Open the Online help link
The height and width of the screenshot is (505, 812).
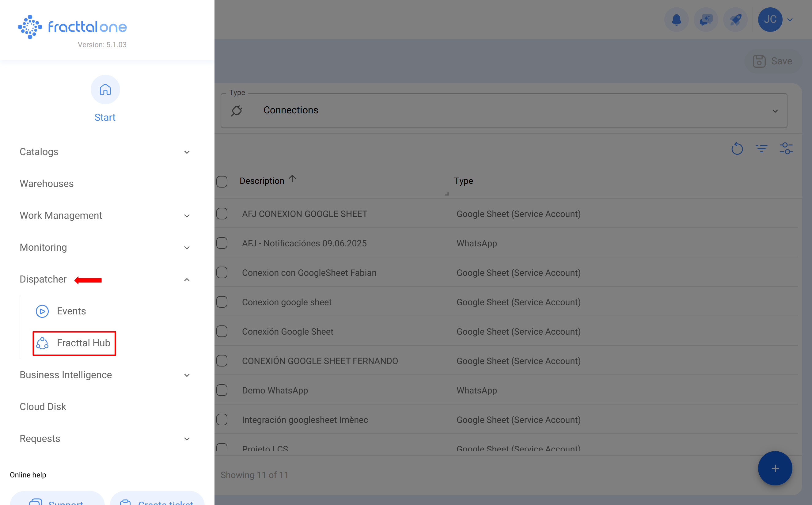(x=28, y=475)
